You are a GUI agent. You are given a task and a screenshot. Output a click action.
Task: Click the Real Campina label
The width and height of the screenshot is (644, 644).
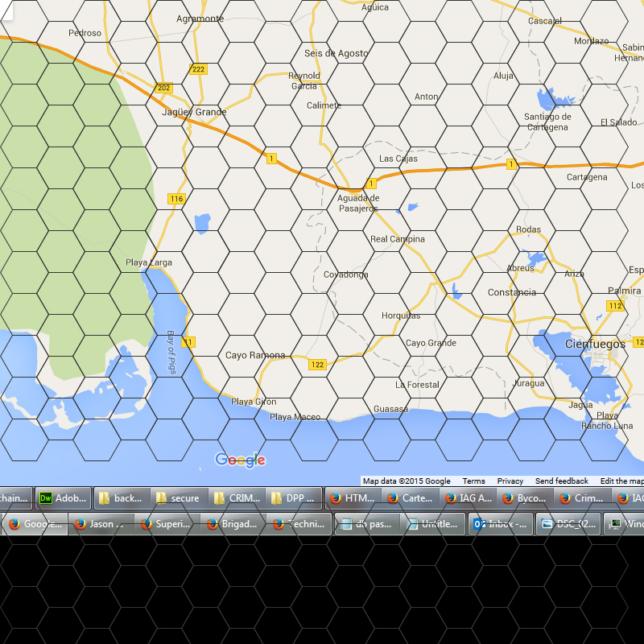click(398, 239)
